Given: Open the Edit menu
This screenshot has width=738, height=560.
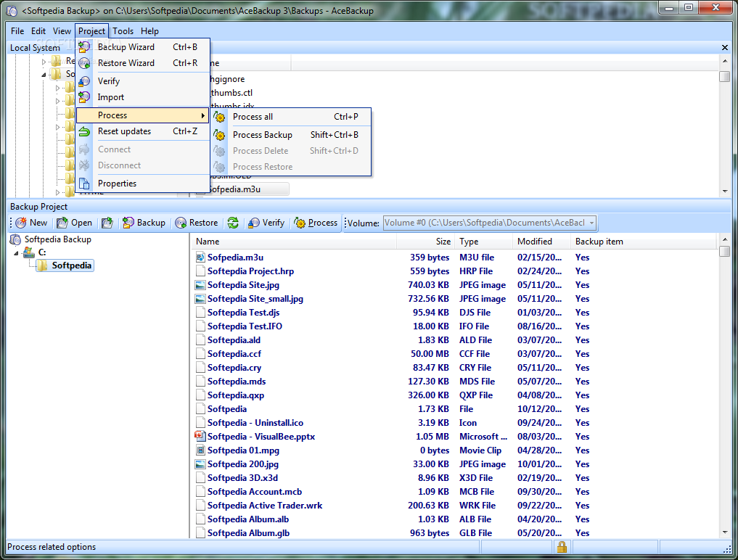Looking at the screenshot, I should coord(38,31).
